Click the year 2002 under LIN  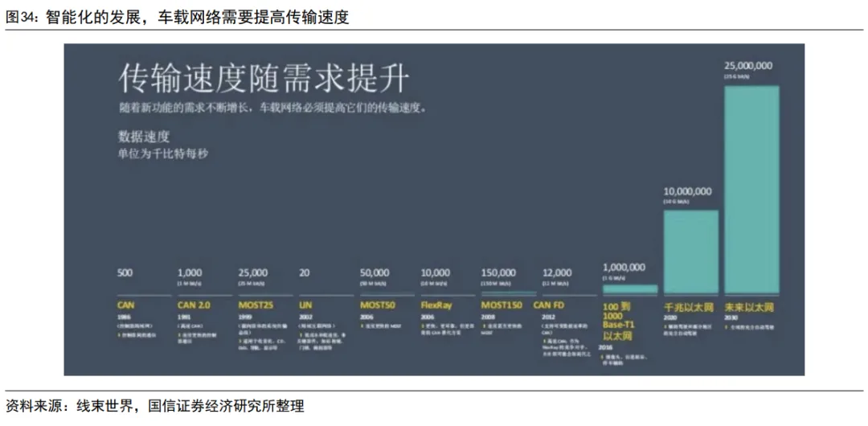pyautogui.click(x=305, y=318)
